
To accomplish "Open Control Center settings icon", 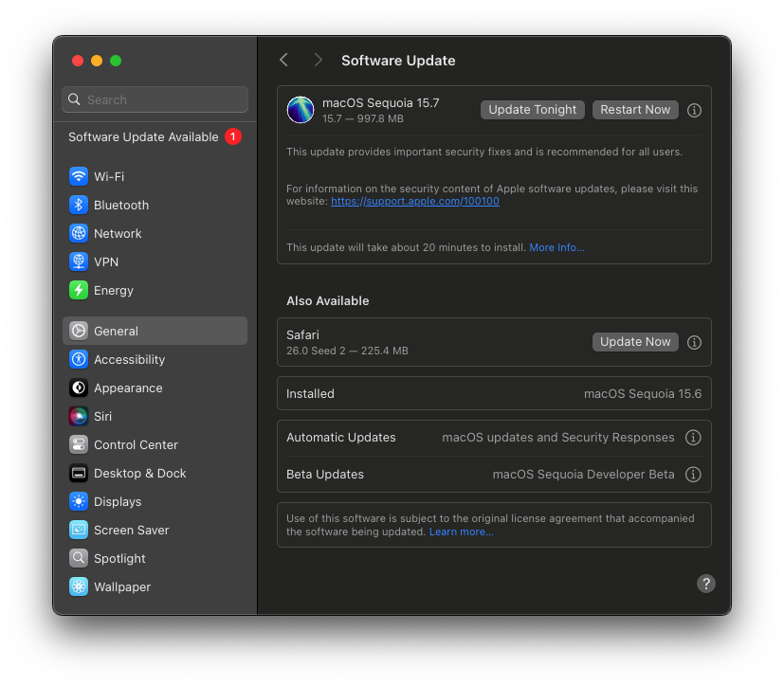I will click(x=79, y=445).
